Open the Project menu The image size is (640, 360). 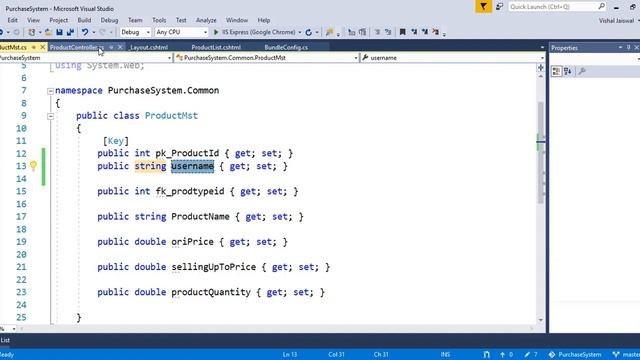58,20
